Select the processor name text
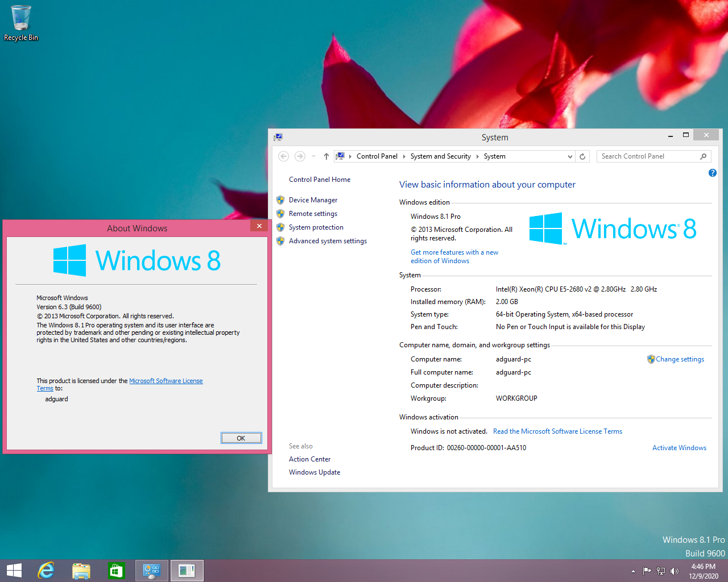 [x=576, y=289]
